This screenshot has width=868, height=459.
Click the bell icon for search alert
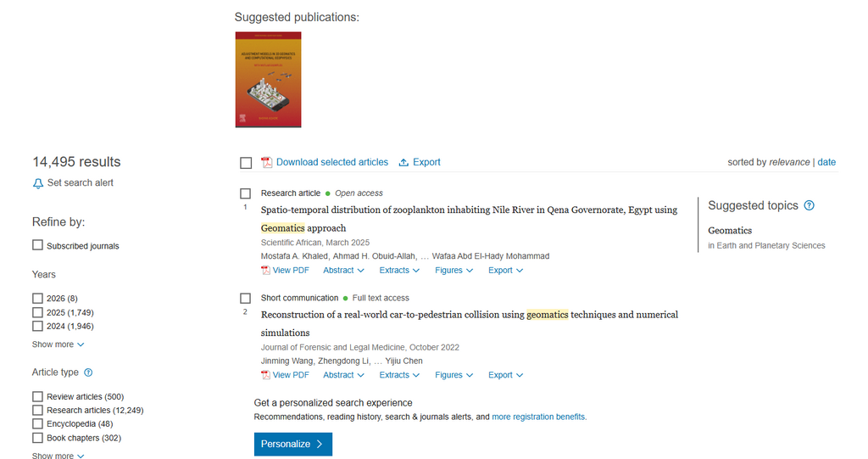tap(37, 183)
